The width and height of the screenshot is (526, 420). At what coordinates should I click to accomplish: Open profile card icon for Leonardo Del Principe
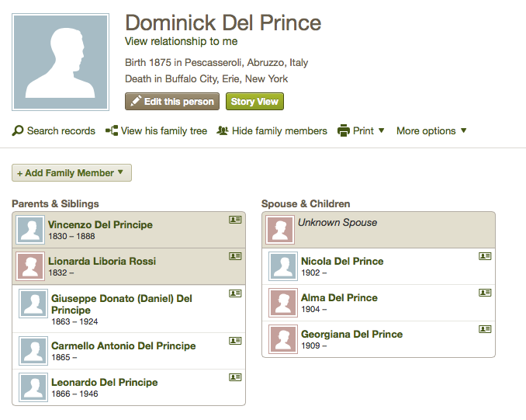click(235, 377)
